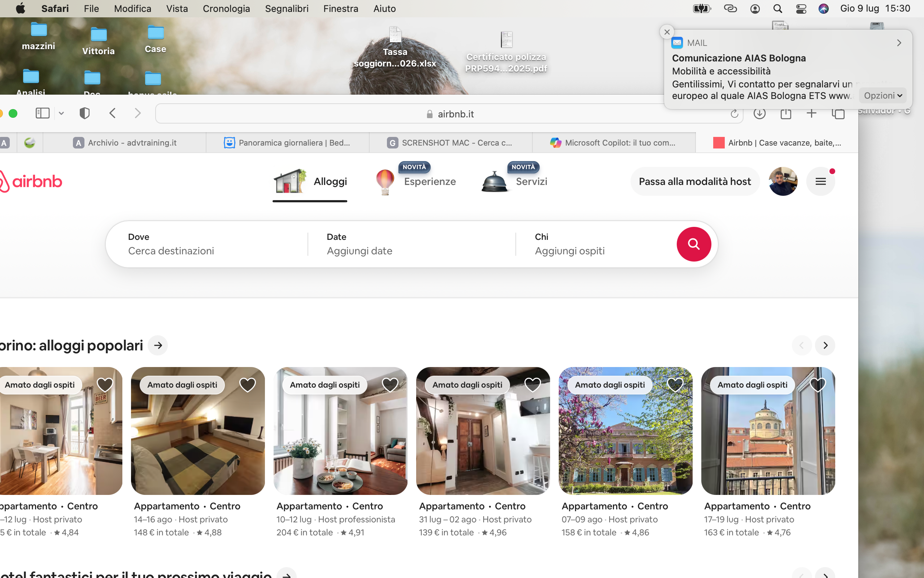The image size is (924, 578).
Task: Go back in Safari
Action: click(x=112, y=113)
